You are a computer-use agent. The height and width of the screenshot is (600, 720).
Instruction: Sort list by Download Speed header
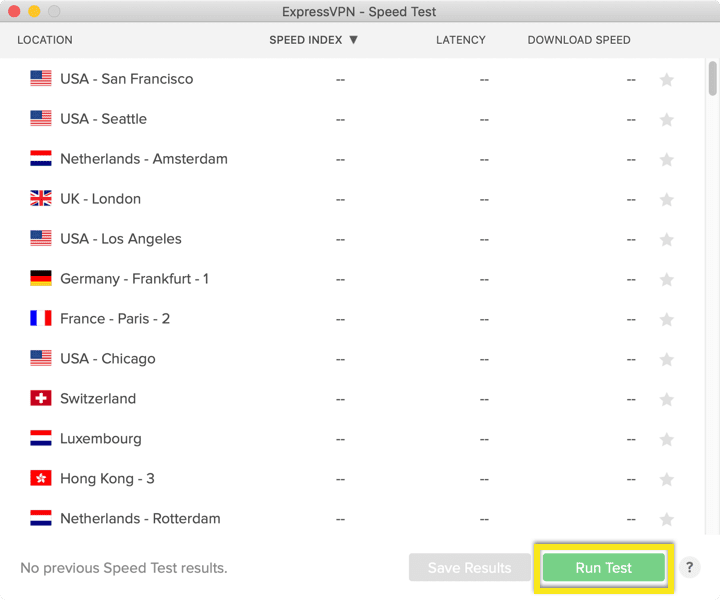[x=579, y=40]
